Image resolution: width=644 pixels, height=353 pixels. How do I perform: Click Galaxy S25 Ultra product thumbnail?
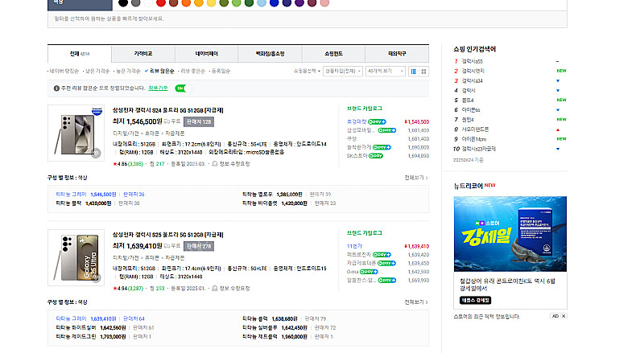76,258
